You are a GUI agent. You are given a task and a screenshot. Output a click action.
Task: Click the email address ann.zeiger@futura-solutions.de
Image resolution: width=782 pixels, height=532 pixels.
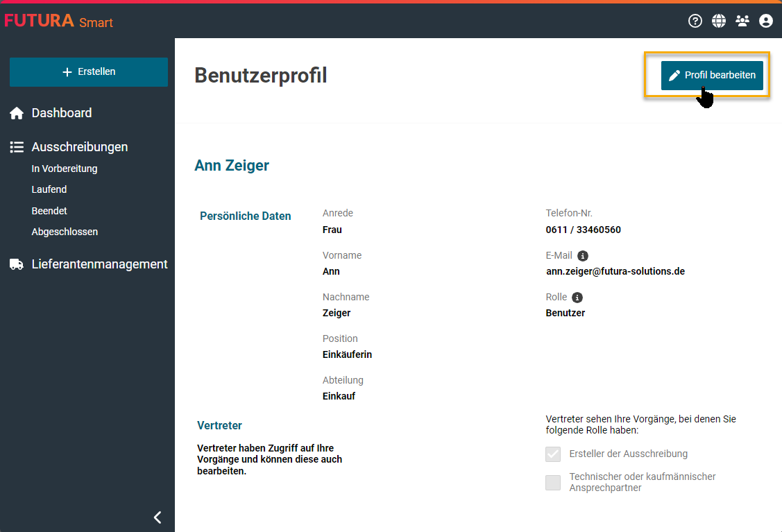[615, 271]
